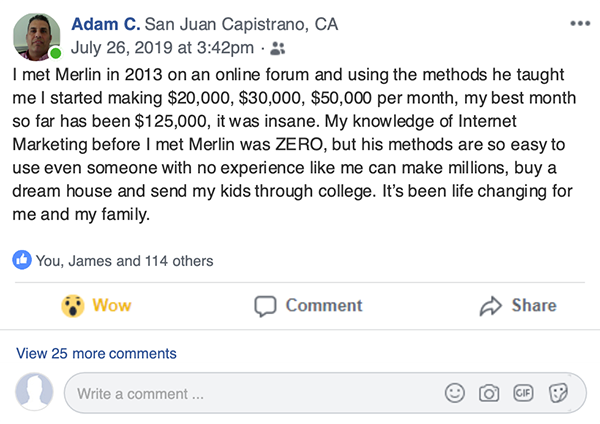The height and width of the screenshot is (424, 600).
Task: Expand View 25 more comments
Action: click(x=96, y=353)
